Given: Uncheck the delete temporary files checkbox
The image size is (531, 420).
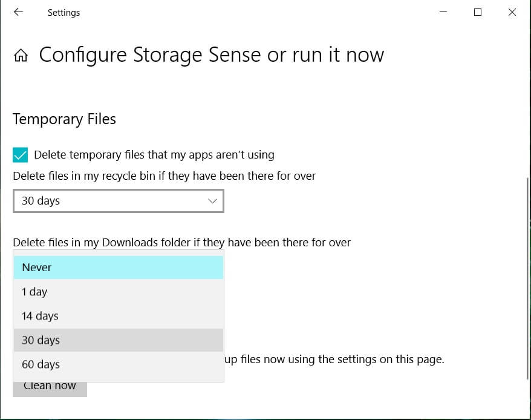Looking at the screenshot, I should 21,155.
